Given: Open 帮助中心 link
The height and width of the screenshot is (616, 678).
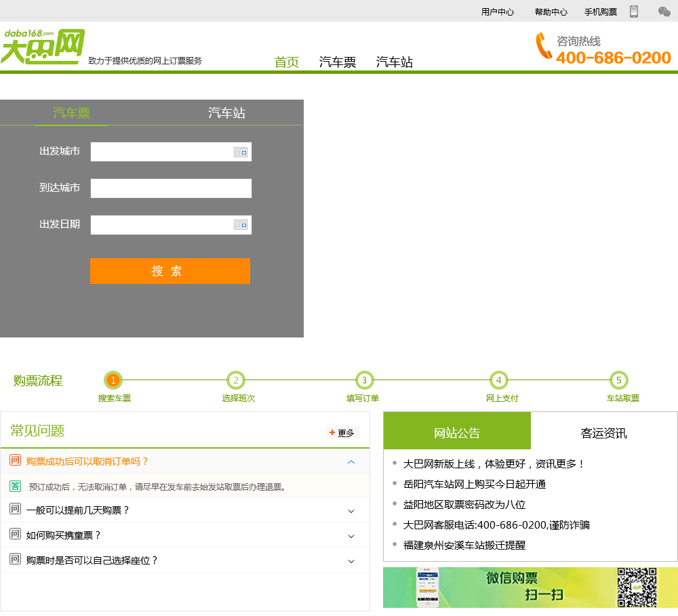Looking at the screenshot, I should (x=551, y=12).
